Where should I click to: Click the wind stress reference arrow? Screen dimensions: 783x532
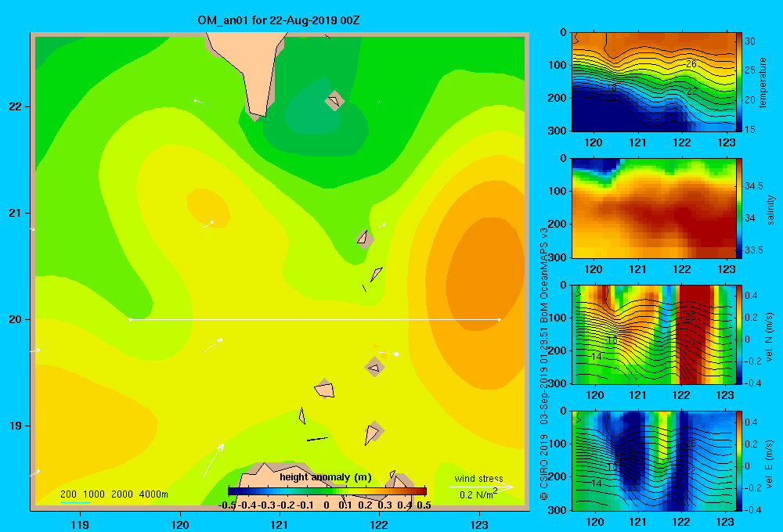pyautogui.click(x=482, y=487)
